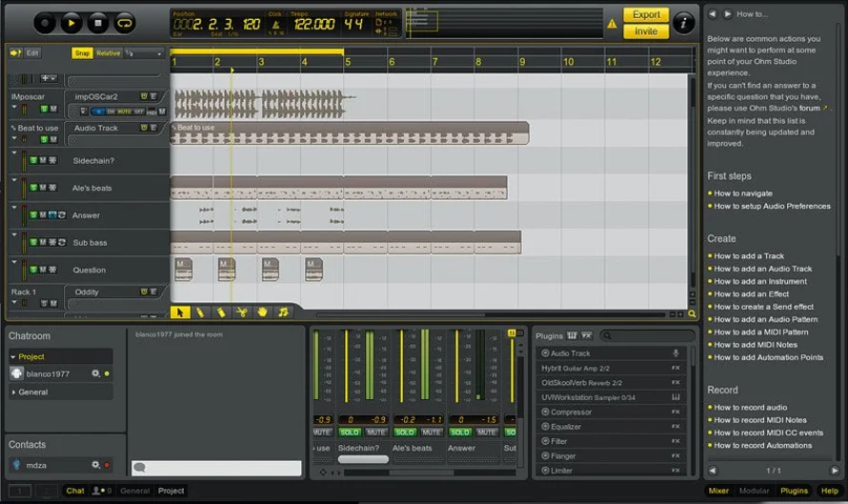Mute the Ale's beats mixer channel
The height and width of the screenshot is (504, 848).
[x=432, y=433]
